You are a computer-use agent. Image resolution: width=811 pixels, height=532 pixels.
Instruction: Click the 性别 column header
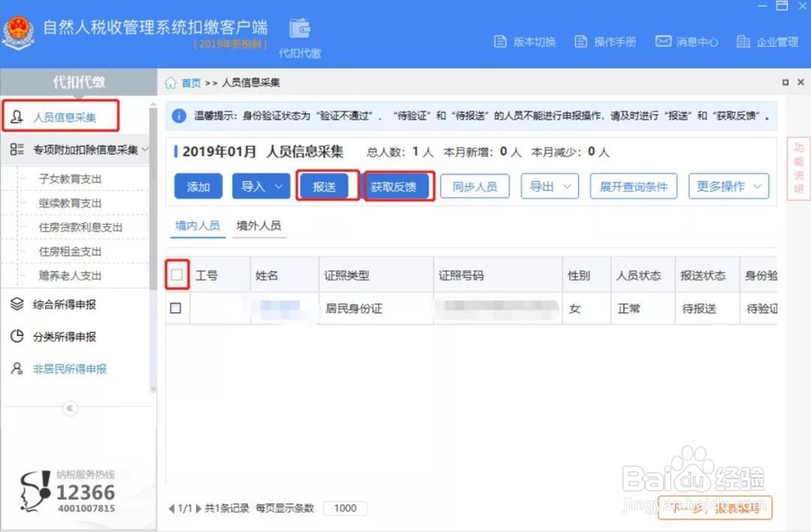click(x=586, y=275)
